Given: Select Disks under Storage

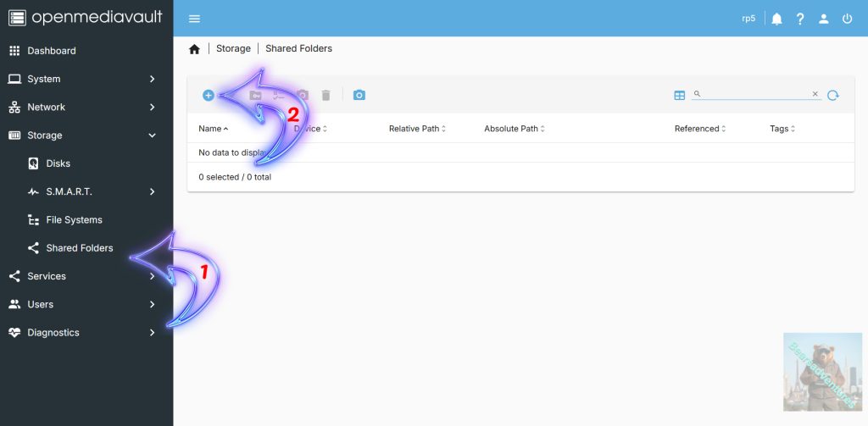Looking at the screenshot, I should 58,163.
